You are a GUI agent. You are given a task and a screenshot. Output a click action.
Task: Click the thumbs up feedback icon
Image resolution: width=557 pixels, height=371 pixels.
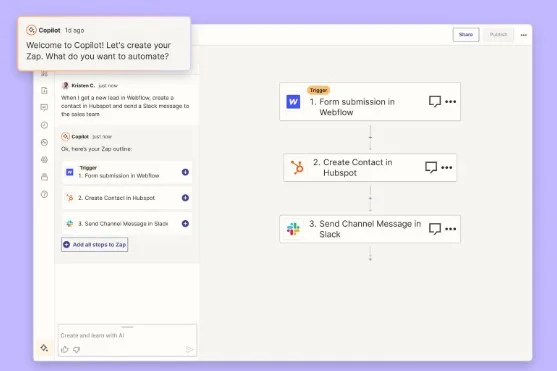pos(65,350)
